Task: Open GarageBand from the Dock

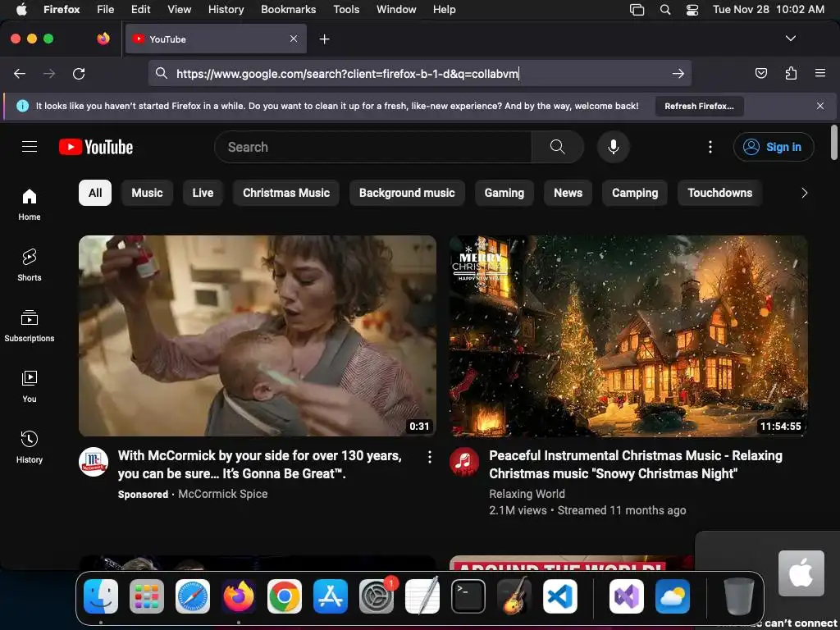Action: pos(514,596)
